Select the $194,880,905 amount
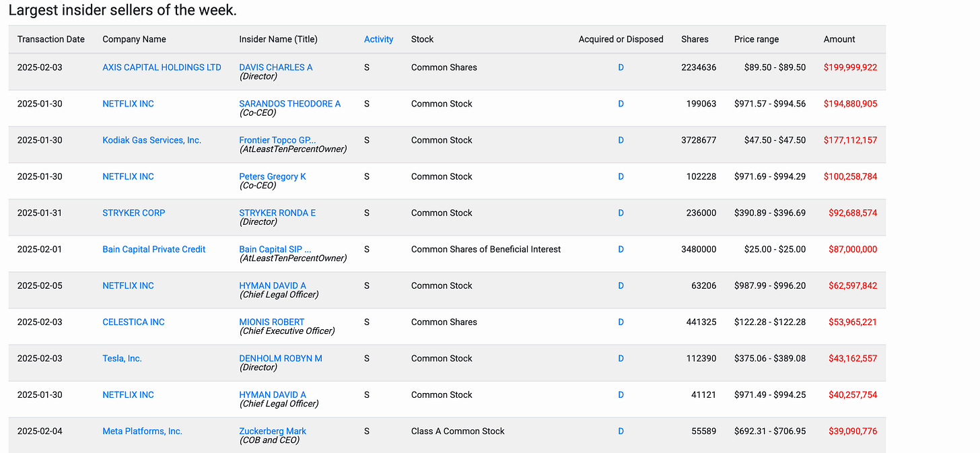This screenshot has height=453, width=980. click(x=850, y=104)
